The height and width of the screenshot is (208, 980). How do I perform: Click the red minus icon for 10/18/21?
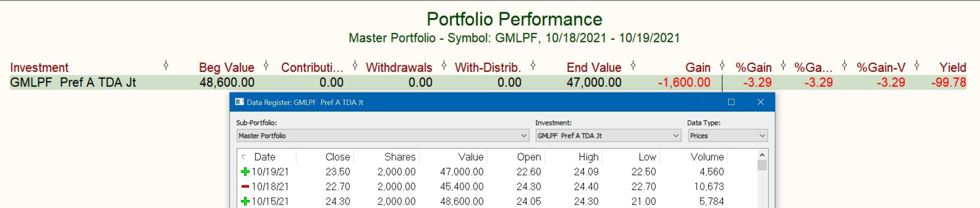245,187
